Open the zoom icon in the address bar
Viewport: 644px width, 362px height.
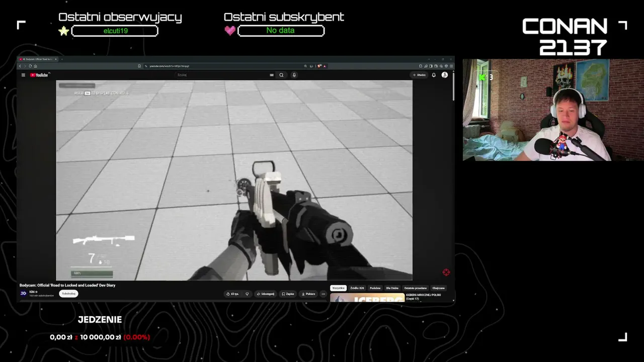click(x=305, y=66)
